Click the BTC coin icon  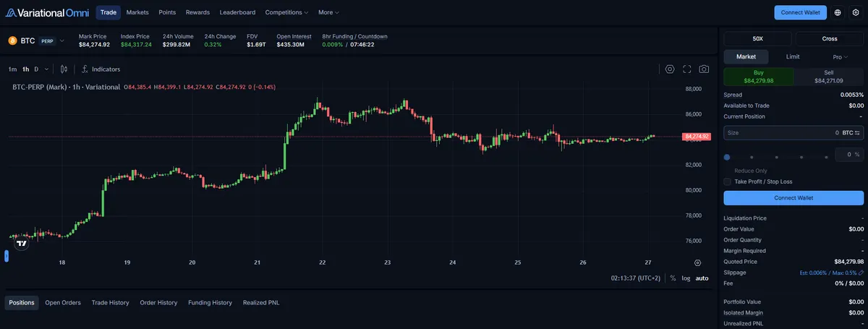tap(12, 40)
